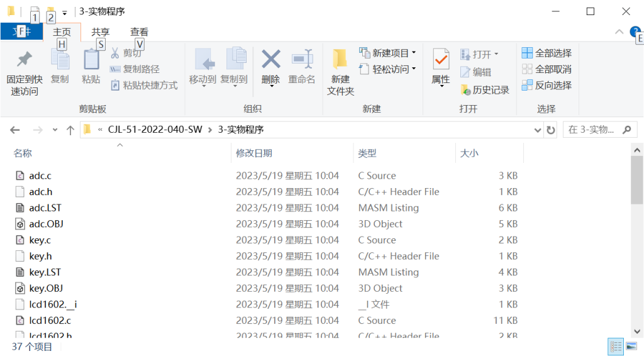
Task: Expand the address bar history dropdown
Action: [538, 130]
